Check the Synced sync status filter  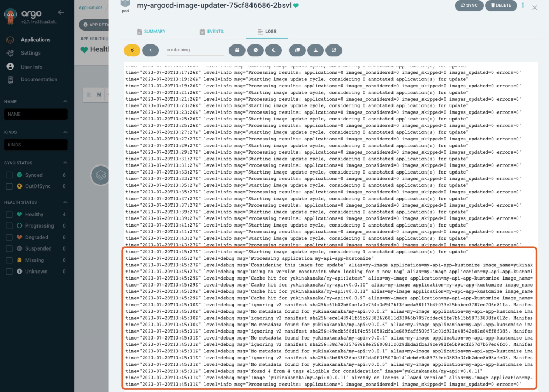click(9, 175)
